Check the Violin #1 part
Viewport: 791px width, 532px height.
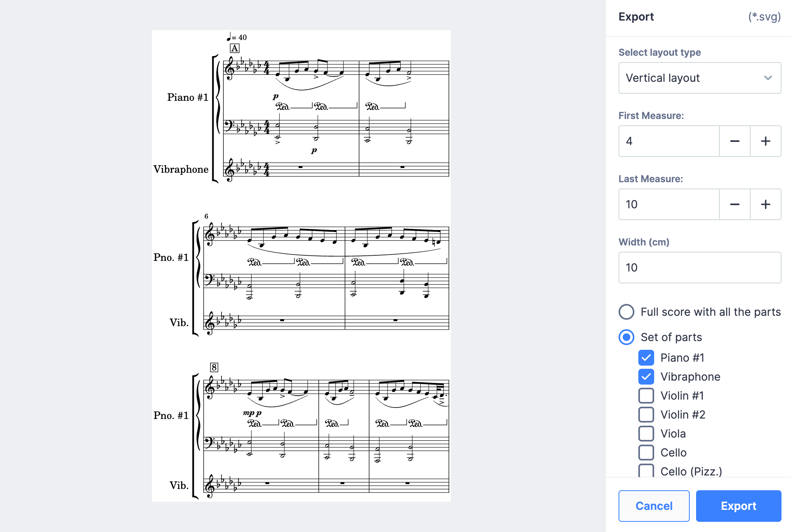(x=646, y=395)
